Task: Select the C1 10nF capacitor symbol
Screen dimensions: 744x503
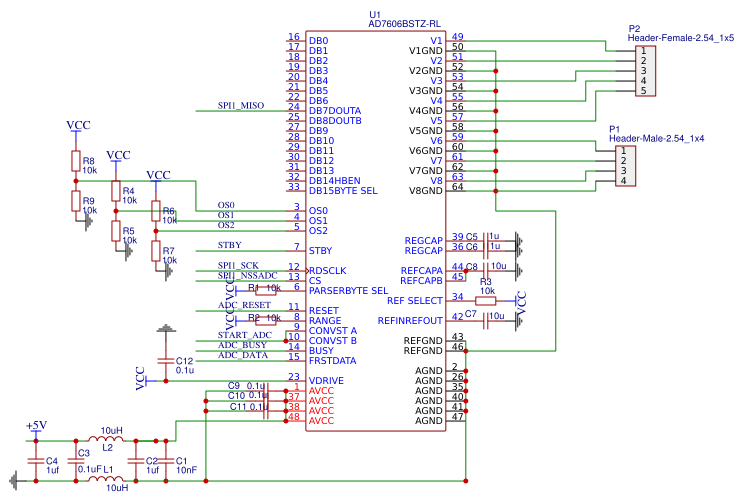Action: [x=166, y=461]
